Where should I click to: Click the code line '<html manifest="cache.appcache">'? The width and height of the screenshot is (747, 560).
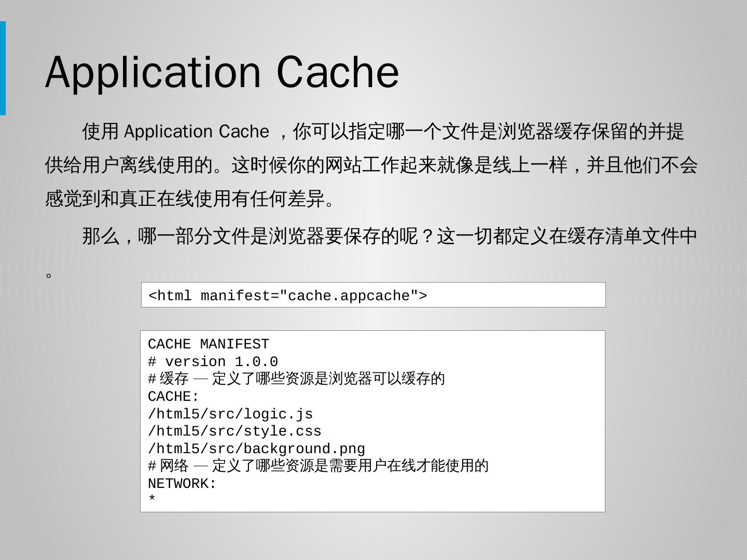(x=288, y=296)
